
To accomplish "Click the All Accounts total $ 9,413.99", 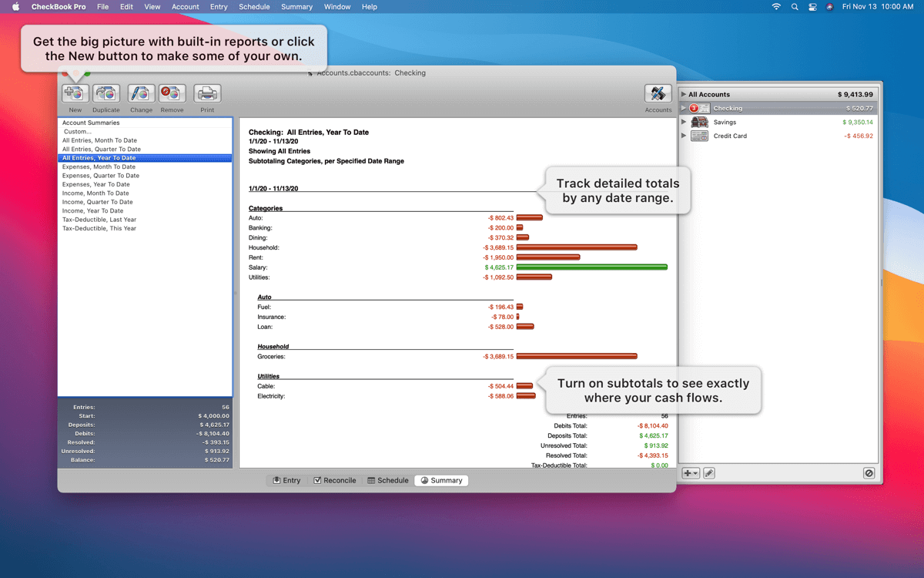I will tap(855, 94).
